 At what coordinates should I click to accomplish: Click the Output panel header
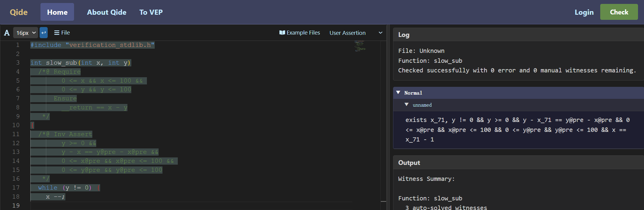coord(518,163)
